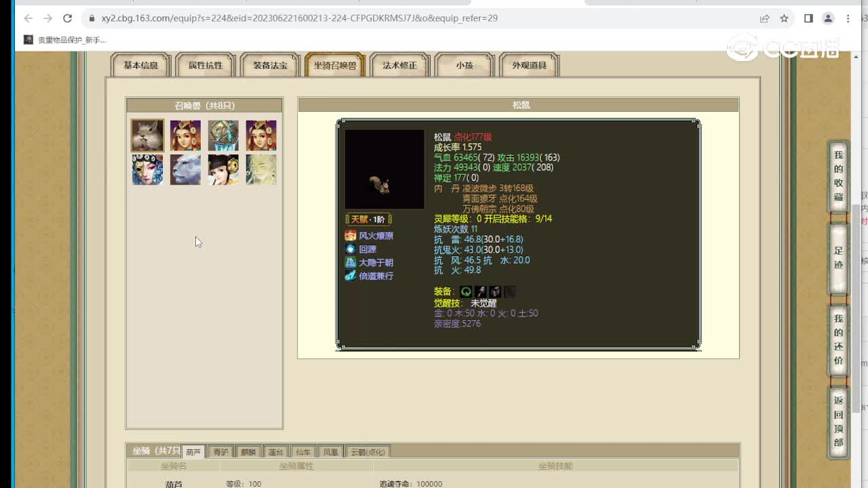This screenshot has height=488, width=868.
Task: Open the 属性抗性 tab
Action: coord(205,65)
